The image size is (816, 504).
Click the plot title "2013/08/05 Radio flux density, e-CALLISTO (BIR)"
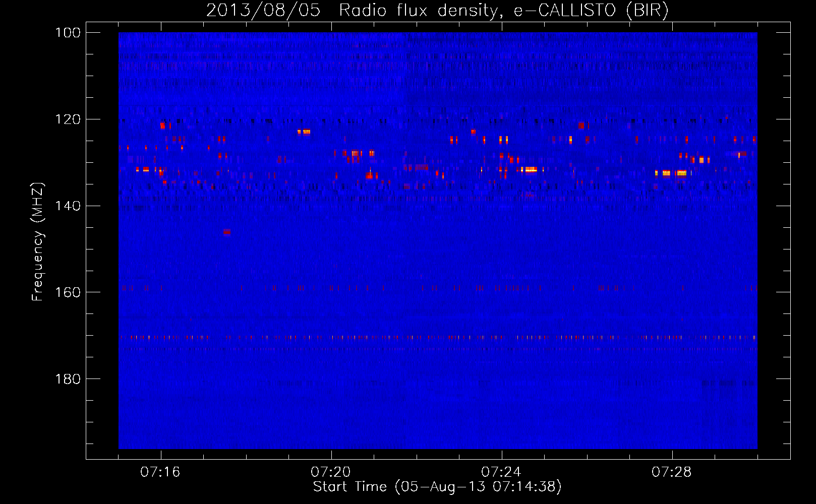pyautogui.click(x=437, y=10)
